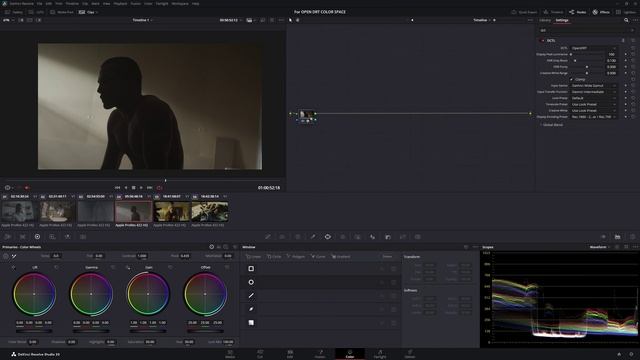640x360 pixels.
Task: Toggle keyframe for Display Encoding Preset
Action: pos(625,117)
